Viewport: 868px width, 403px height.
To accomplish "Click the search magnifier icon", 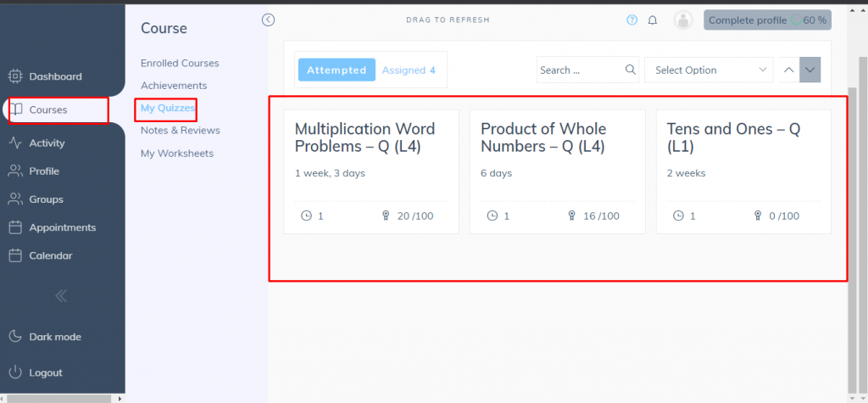I will click(x=630, y=70).
